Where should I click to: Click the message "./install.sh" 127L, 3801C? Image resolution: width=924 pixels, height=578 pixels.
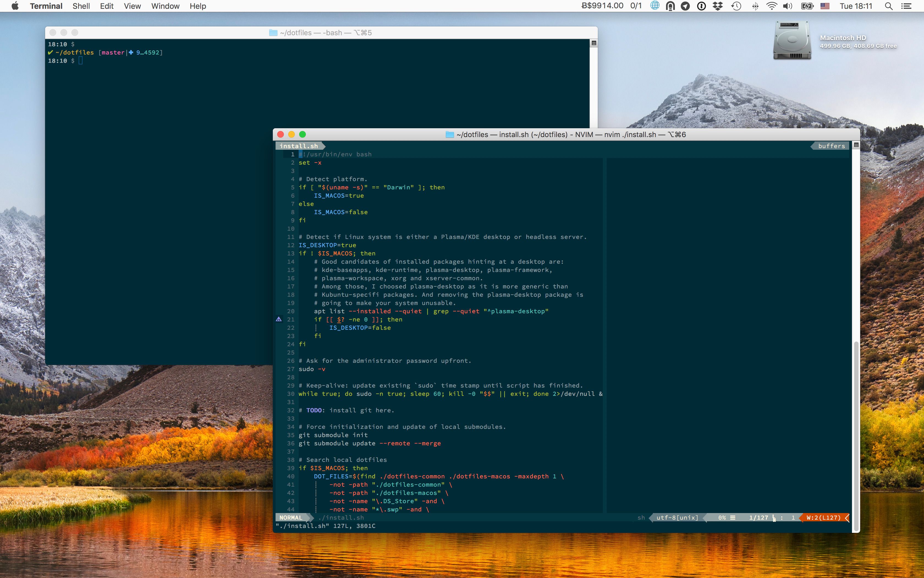click(x=325, y=526)
